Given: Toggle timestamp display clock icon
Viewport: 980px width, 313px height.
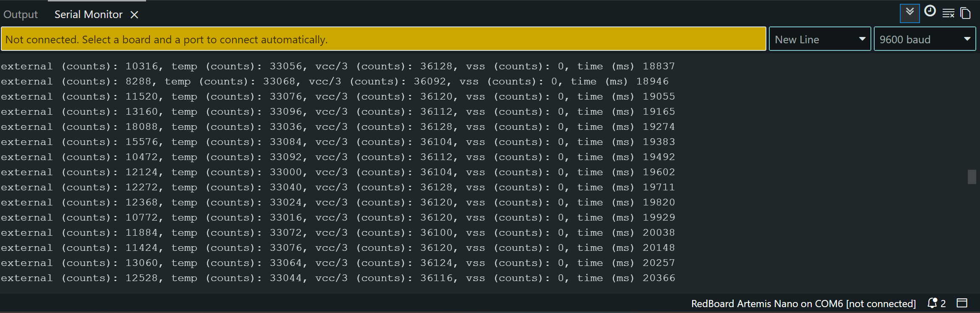Looking at the screenshot, I should [930, 11].
